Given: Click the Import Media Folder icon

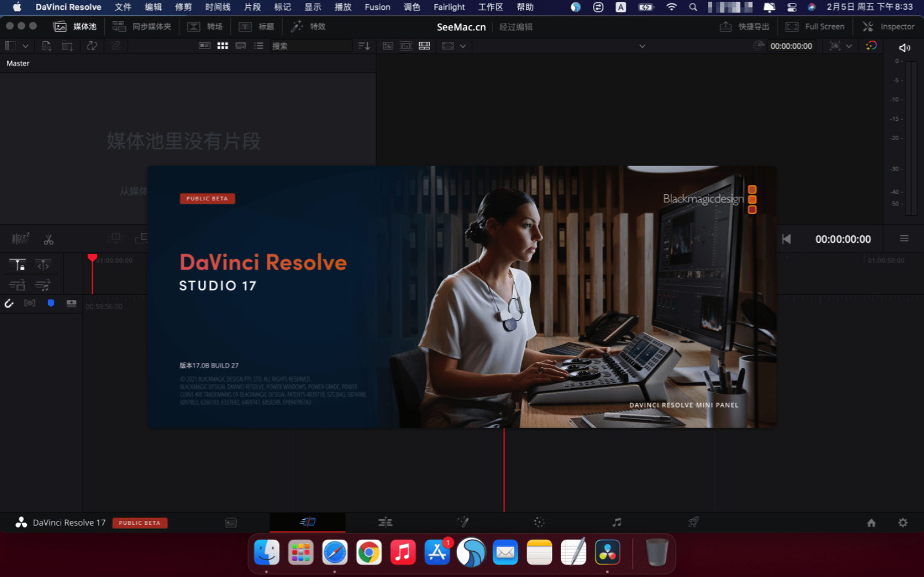Looking at the screenshot, I should [67, 46].
